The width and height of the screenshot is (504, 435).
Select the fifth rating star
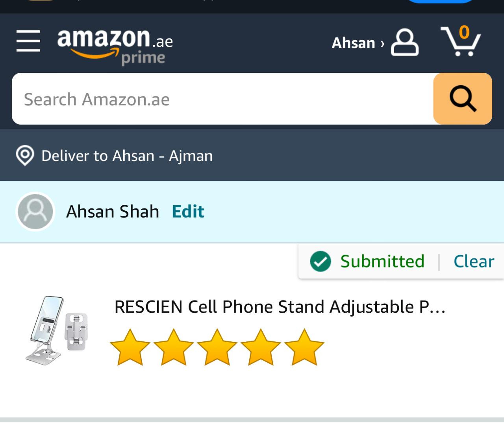[304, 347]
